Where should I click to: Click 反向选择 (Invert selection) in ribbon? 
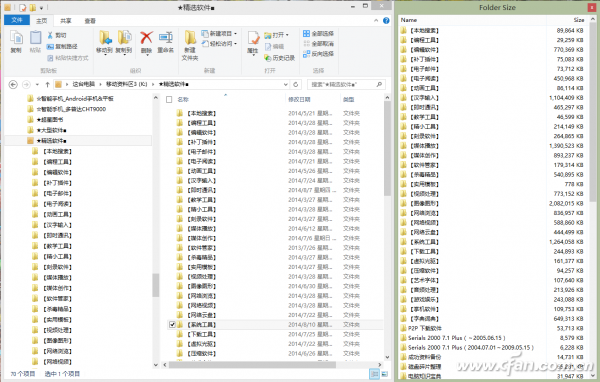coord(318,54)
